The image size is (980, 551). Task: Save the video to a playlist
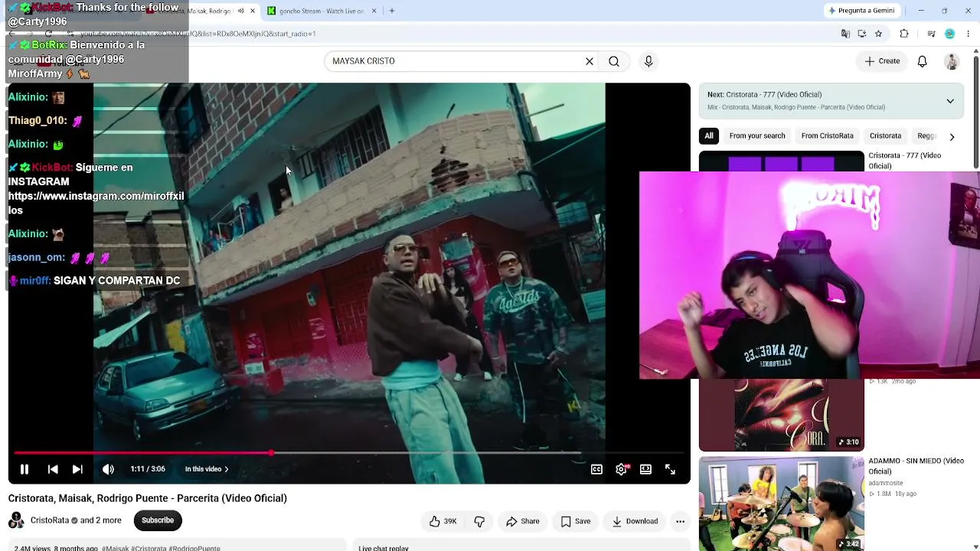click(x=575, y=521)
